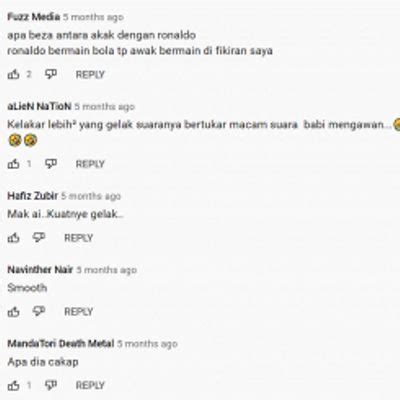Dislike aLieN NaTioN's comment
The width and height of the screenshot is (400, 400).
pos(51,164)
